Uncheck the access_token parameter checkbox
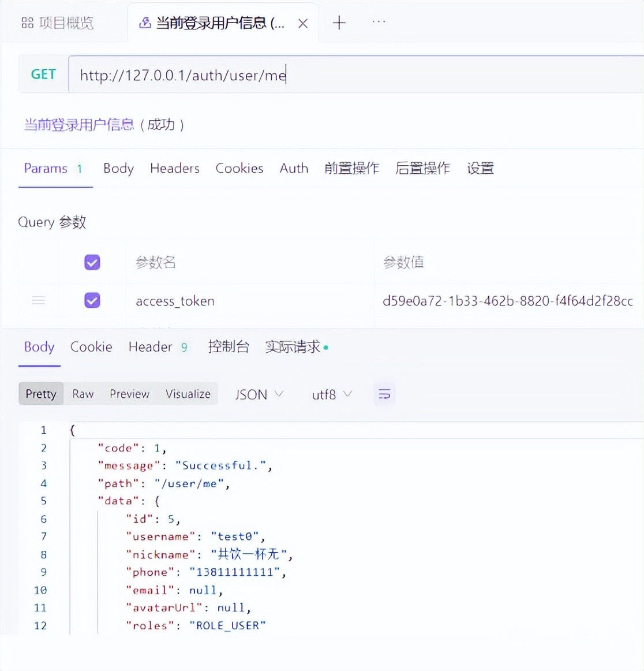Screen dimensions: 644x671 tap(92, 300)
